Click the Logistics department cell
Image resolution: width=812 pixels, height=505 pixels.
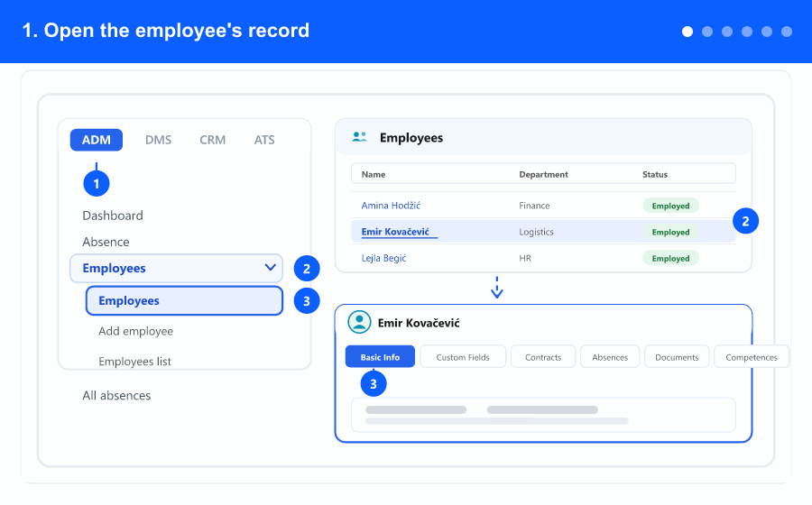(x=536, y=232)
